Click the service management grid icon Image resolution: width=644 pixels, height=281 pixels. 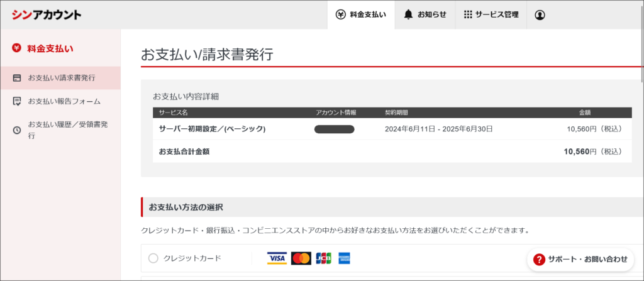[x=468, y=14]
